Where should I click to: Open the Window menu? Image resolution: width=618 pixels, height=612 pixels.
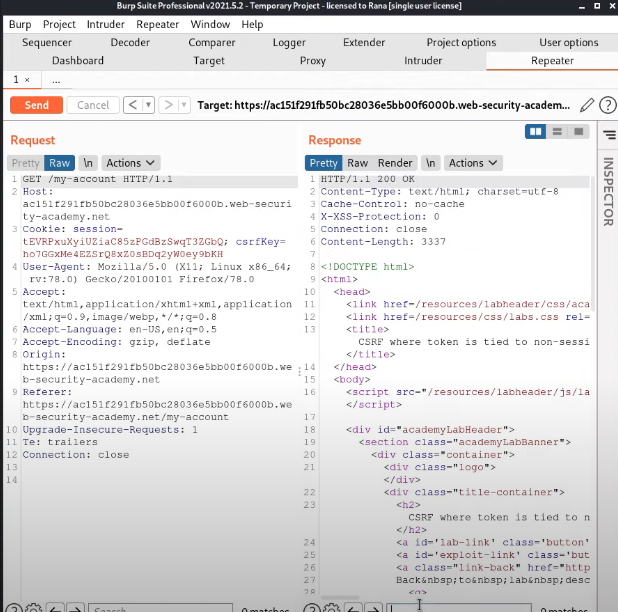click(x=210, y=24)
